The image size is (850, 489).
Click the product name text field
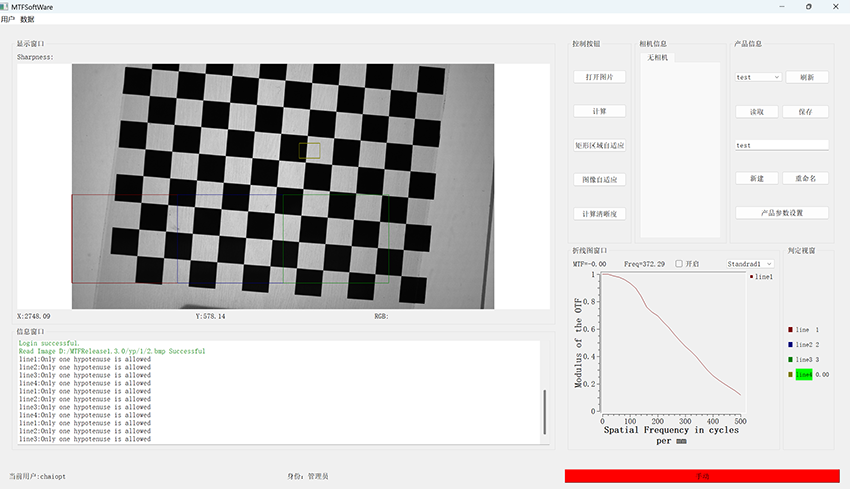782,145
